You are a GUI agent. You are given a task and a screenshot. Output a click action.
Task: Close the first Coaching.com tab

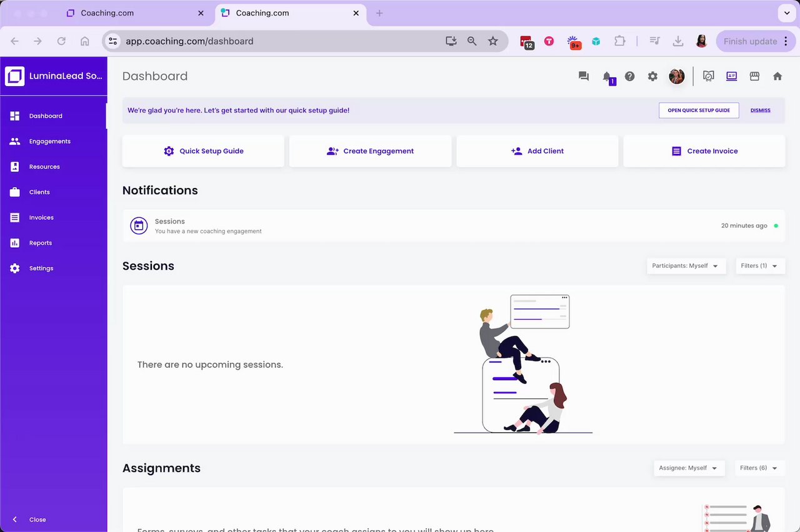coord(201,13)
